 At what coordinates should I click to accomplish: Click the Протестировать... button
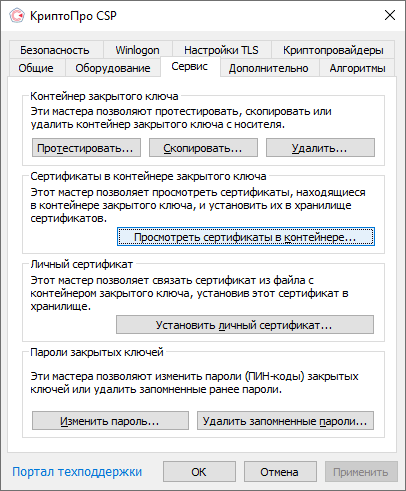pyautogui.click(x=86, y=148)
